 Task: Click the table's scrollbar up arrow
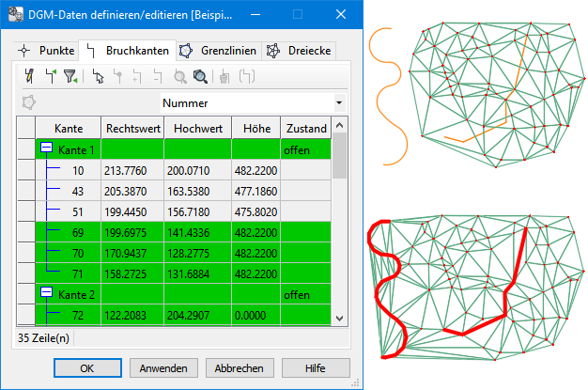340,124
